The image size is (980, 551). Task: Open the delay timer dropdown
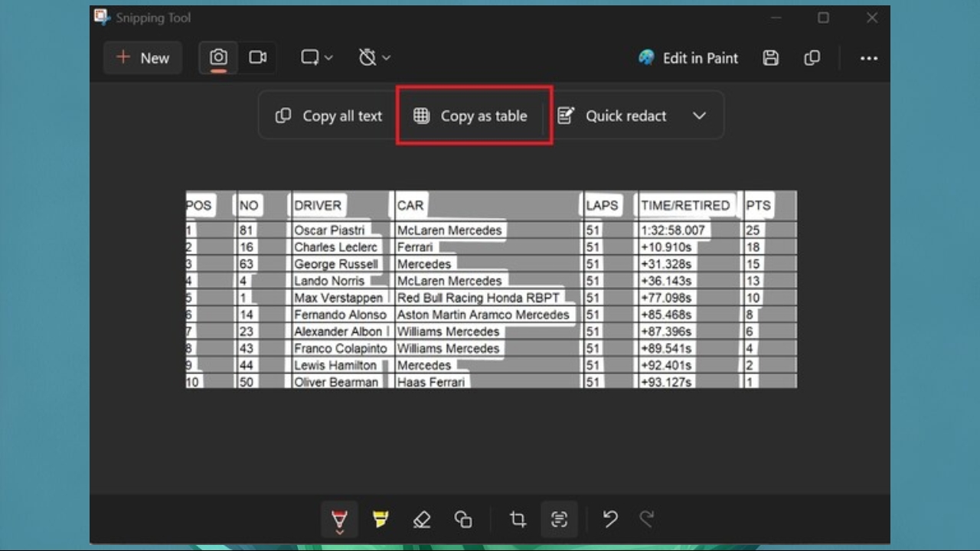[x=375, y=58]
